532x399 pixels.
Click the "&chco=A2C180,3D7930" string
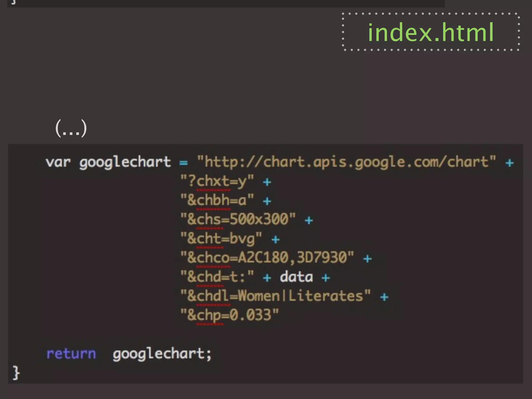point(267,257)
